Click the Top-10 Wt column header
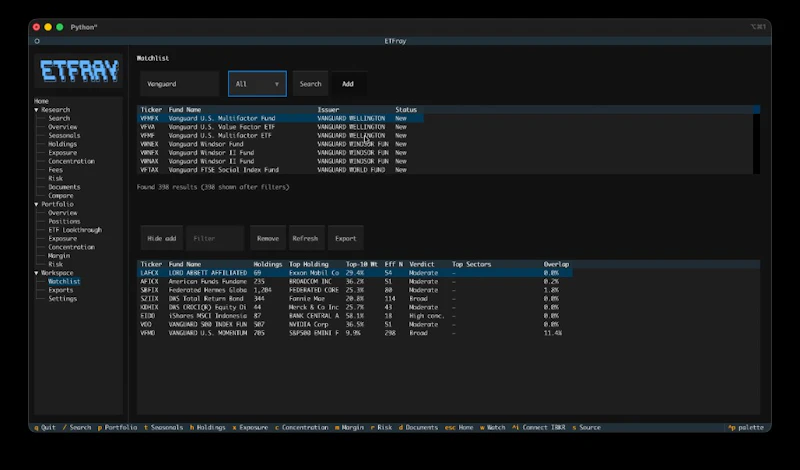 tap(362, 264)
